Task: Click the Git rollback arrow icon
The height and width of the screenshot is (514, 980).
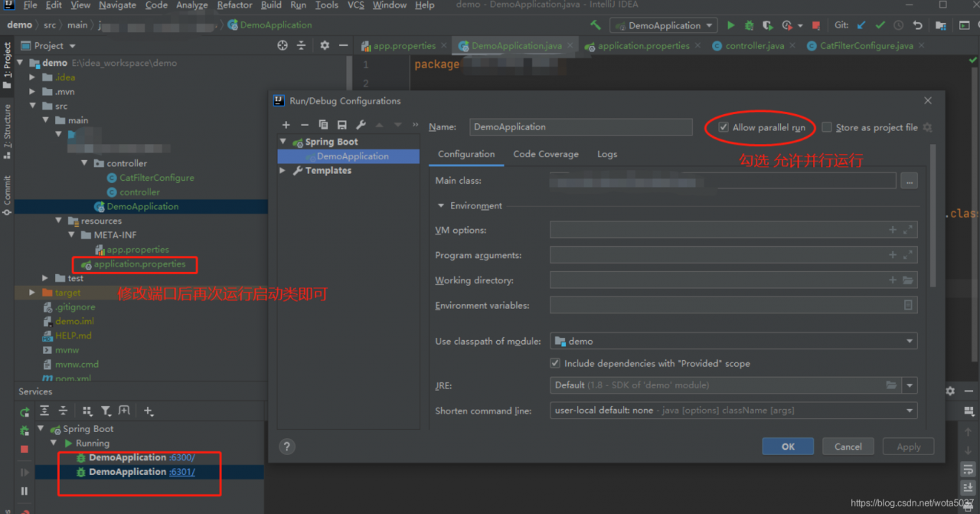Action: pyautogui.click(x=917, y=25)
